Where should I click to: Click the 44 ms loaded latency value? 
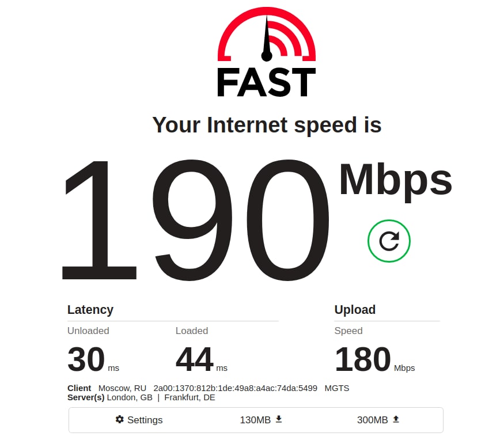coord(202,359)
